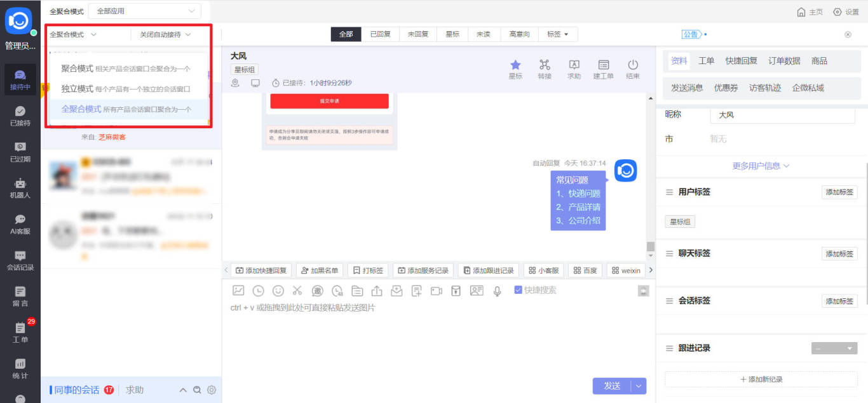The image size is (868, 403).
Task: Open the 全部应用 dropdown
Action: click(144, 11)
